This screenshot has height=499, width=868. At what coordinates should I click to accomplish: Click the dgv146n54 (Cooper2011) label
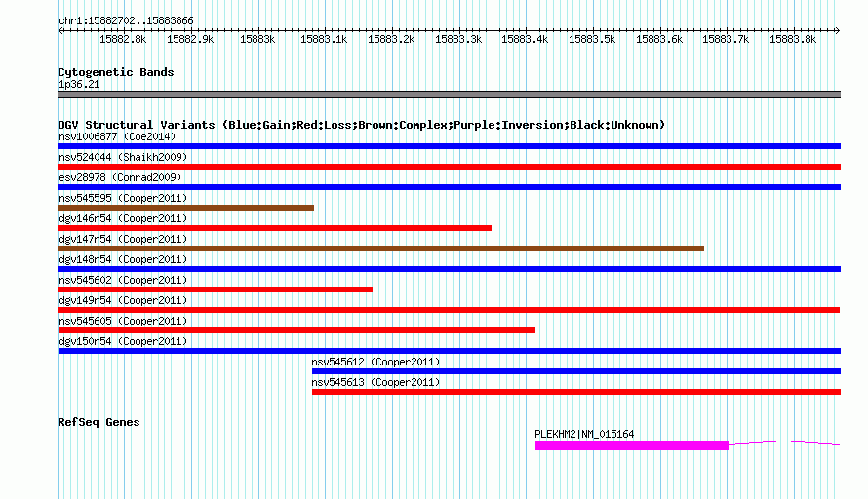(123, 218)
